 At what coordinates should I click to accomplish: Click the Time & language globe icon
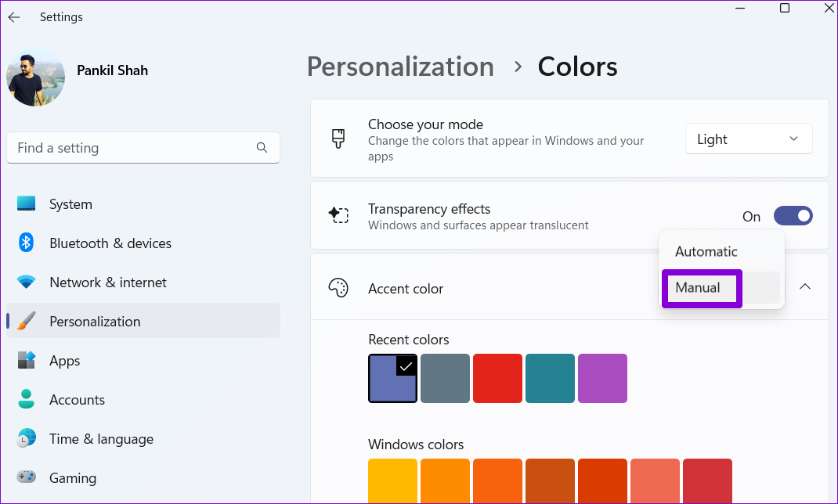pos(26,438)
